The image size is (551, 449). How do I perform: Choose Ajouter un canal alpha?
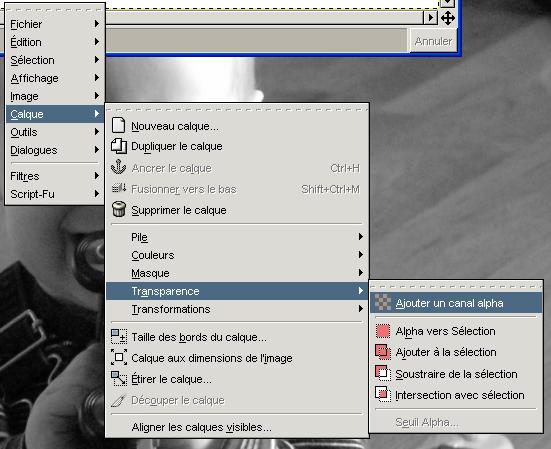456,303
